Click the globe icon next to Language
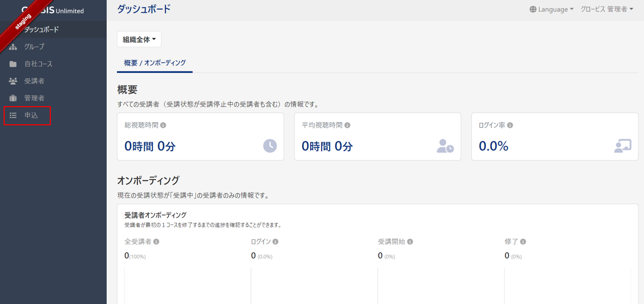 tap(533, 9)
